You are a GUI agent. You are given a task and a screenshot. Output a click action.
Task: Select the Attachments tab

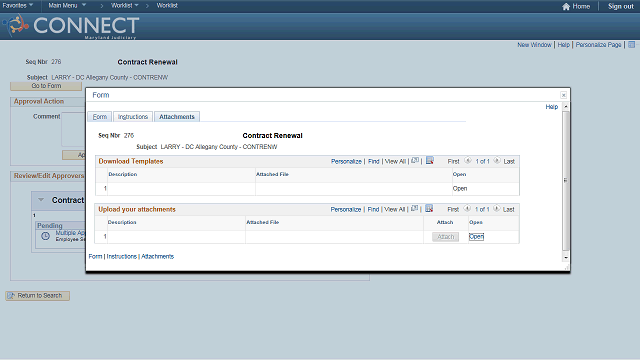(x=177, y=117)
